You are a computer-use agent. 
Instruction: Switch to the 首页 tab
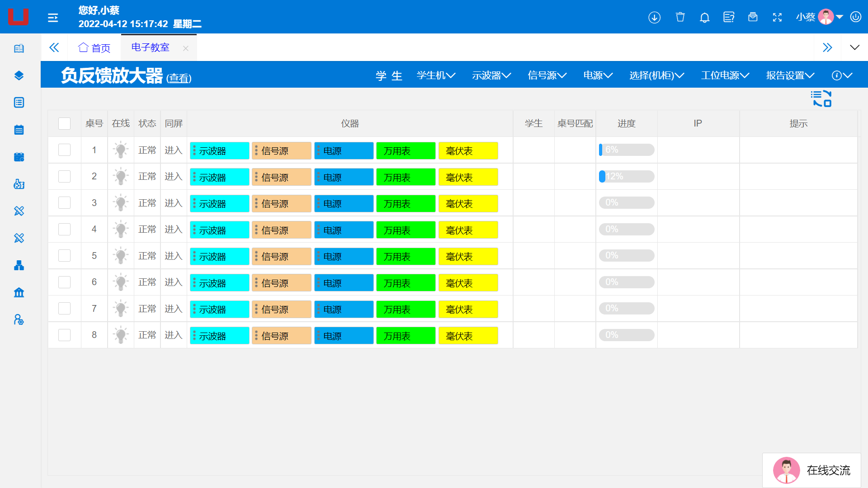[94, 48]
